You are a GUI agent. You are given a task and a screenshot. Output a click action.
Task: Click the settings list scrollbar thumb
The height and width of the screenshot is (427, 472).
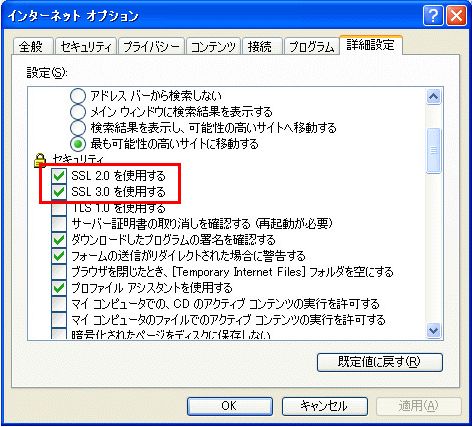click(434, 151)
